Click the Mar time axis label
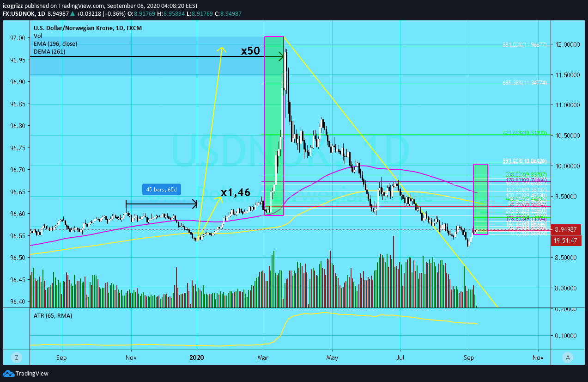Viewport: 588px width, 382px height. tap(263, 357)
